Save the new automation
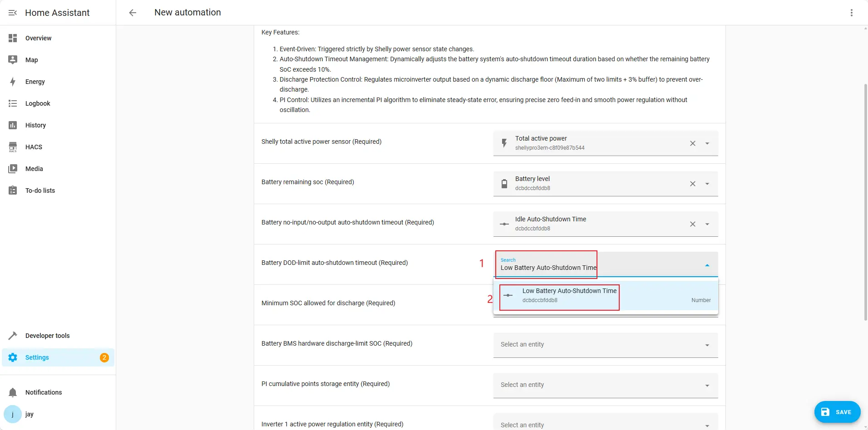This screenshot has width=868, height=430. (837, 412)
